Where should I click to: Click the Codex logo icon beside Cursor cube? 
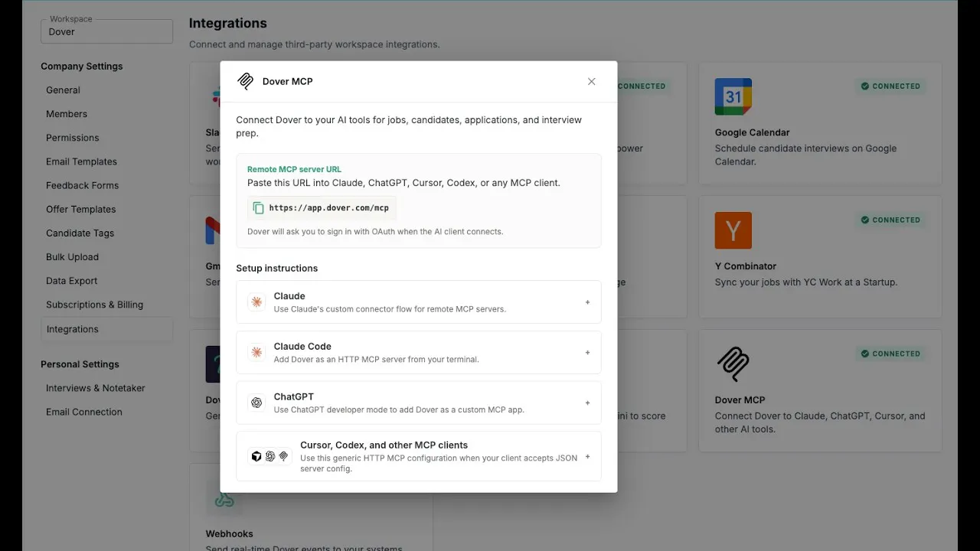tap(270, 456)
